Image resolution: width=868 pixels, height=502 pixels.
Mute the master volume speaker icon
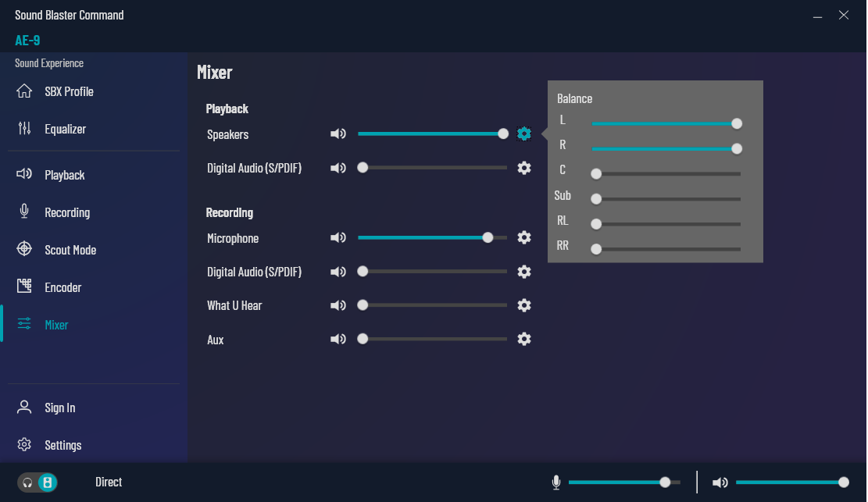[x=720, y=482]
